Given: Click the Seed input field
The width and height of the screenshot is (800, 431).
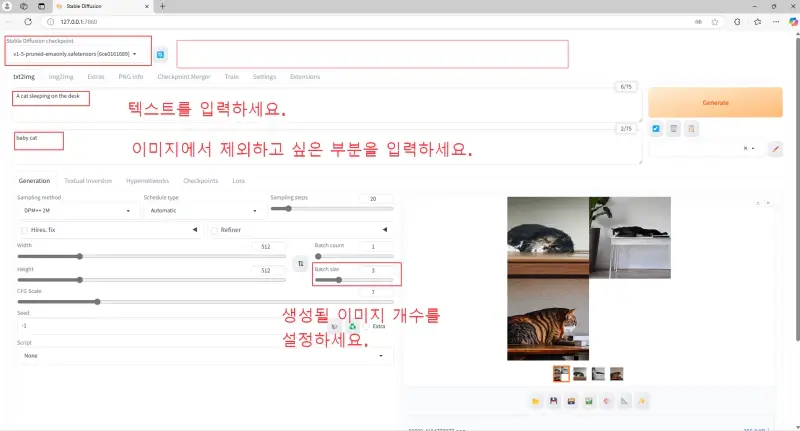Looking at the screenshot, I should point(172,326).
